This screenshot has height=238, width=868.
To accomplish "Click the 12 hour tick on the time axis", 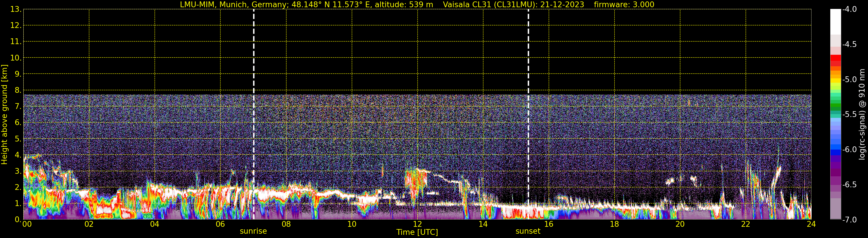I will coord(417,224).
